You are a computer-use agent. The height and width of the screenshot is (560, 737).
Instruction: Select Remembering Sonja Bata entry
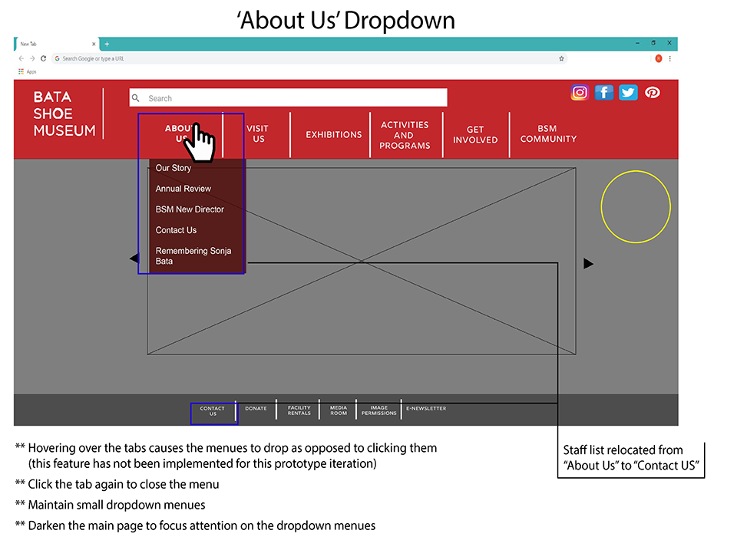(193, 255)
